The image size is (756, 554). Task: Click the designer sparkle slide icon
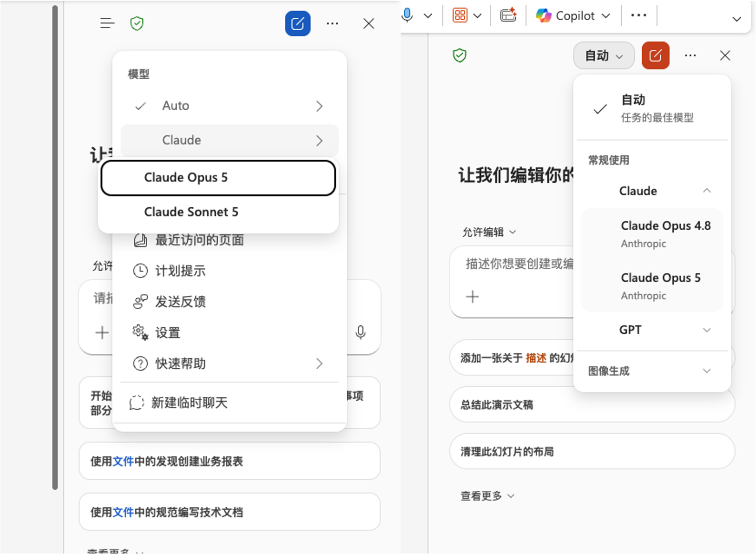pyautogui.click(x=508, y=15)
